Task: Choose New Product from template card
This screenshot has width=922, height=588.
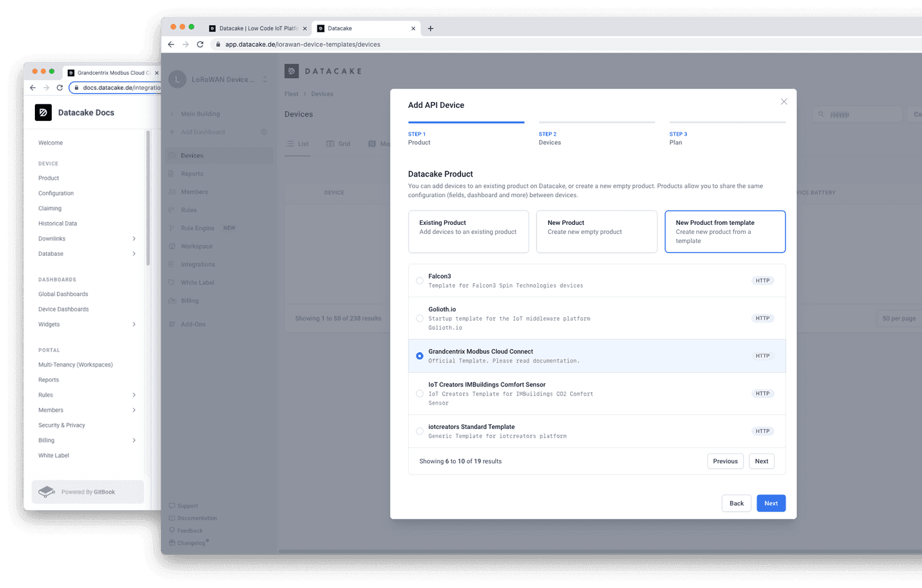Action: (x=725, y=231)
